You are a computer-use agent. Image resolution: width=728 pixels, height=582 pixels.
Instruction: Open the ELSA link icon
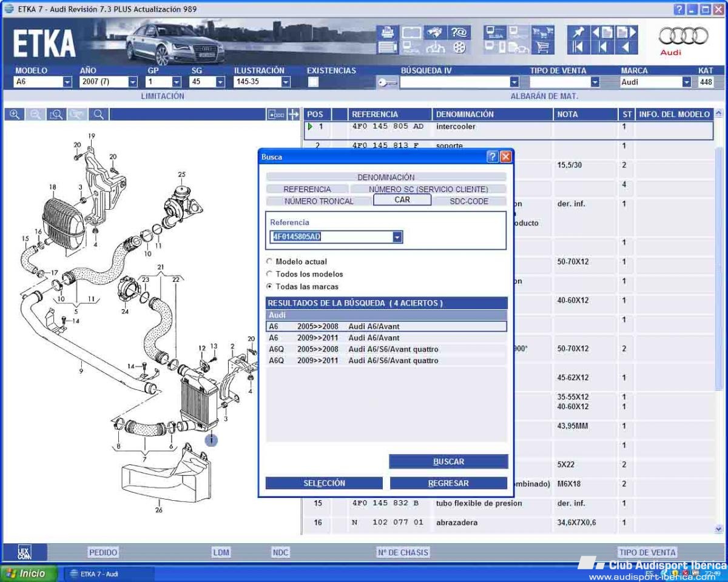pyautogui.click(x=494, y=33)
